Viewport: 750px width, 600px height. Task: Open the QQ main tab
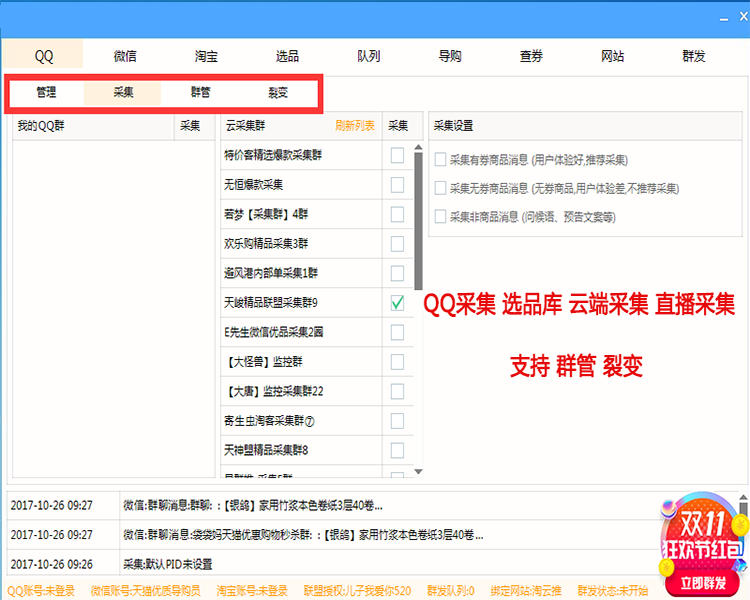[x=43, y=56]
